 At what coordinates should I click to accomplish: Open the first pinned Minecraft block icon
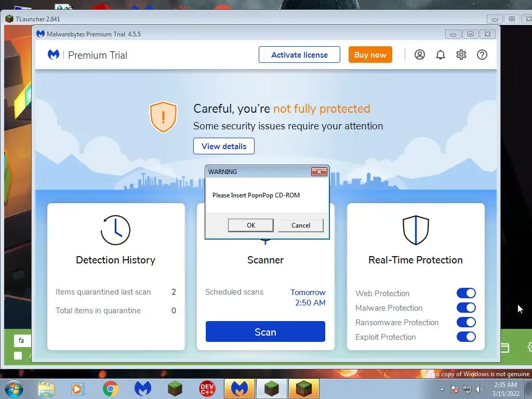click(175, 389)
